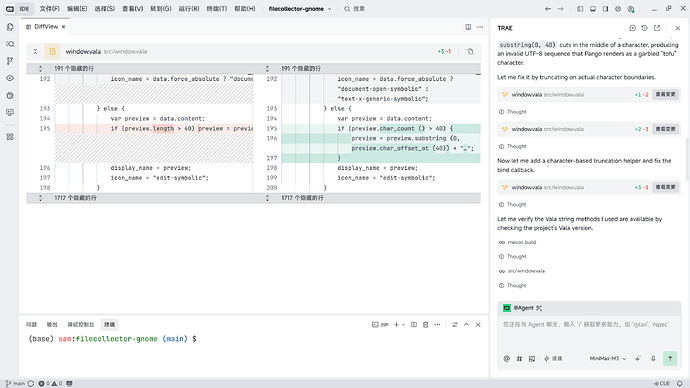Viewport: 690px width, 388px height.
Task: Switch to the 输出 panel tab
Action: point(52,325)
